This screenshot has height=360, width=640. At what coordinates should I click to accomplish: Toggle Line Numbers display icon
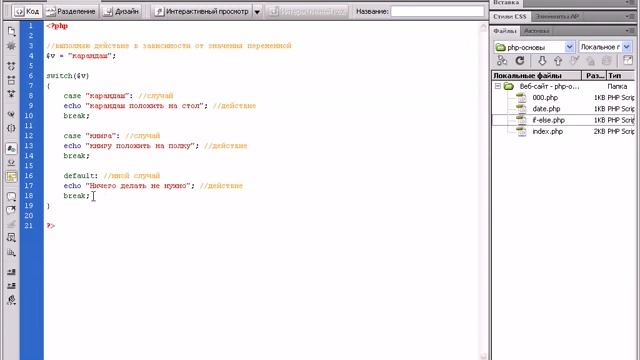pos(11,149)
